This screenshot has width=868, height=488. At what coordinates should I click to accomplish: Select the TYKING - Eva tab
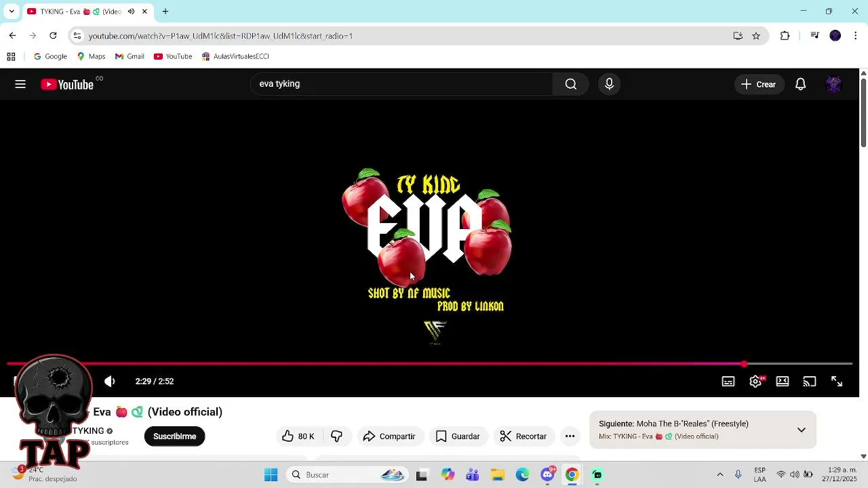point(87,12)
